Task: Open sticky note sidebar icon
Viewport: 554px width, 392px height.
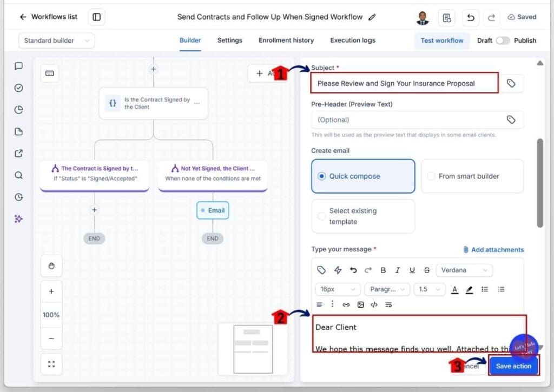Action: click(x=19, y=132)
